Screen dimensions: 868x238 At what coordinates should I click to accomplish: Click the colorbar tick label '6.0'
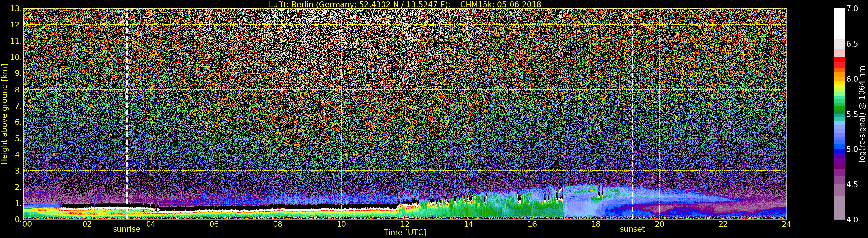852,79
